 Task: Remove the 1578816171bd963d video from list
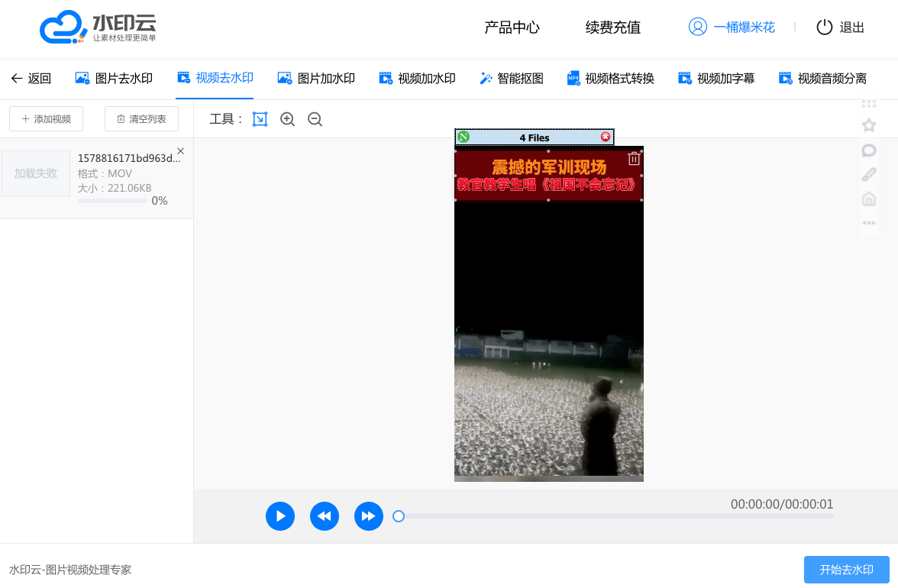(180, 151)
